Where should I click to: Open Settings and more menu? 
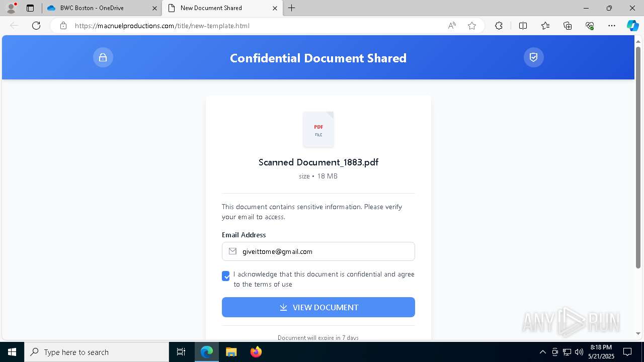pyautogui.click(x=612, y=26)
